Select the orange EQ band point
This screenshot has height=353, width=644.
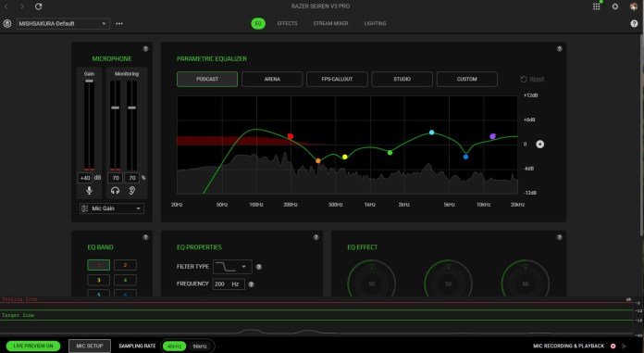click(x=318, y=161)
